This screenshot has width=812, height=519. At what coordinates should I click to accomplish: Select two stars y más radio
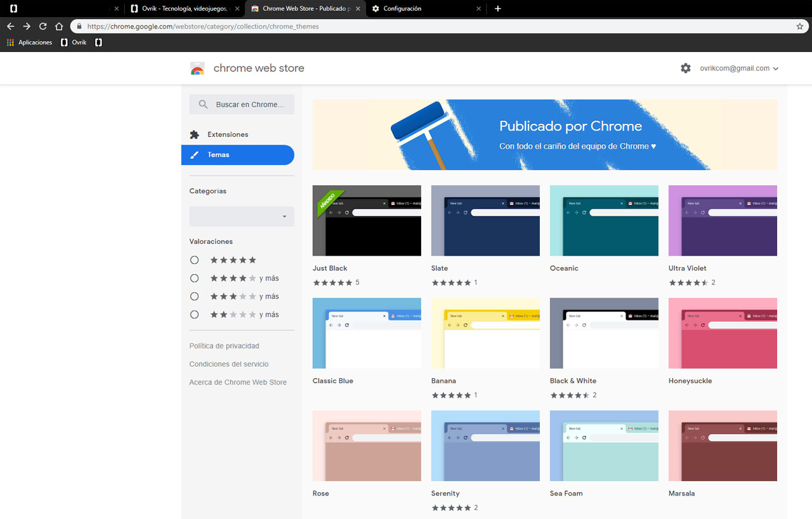pos(194,315)
